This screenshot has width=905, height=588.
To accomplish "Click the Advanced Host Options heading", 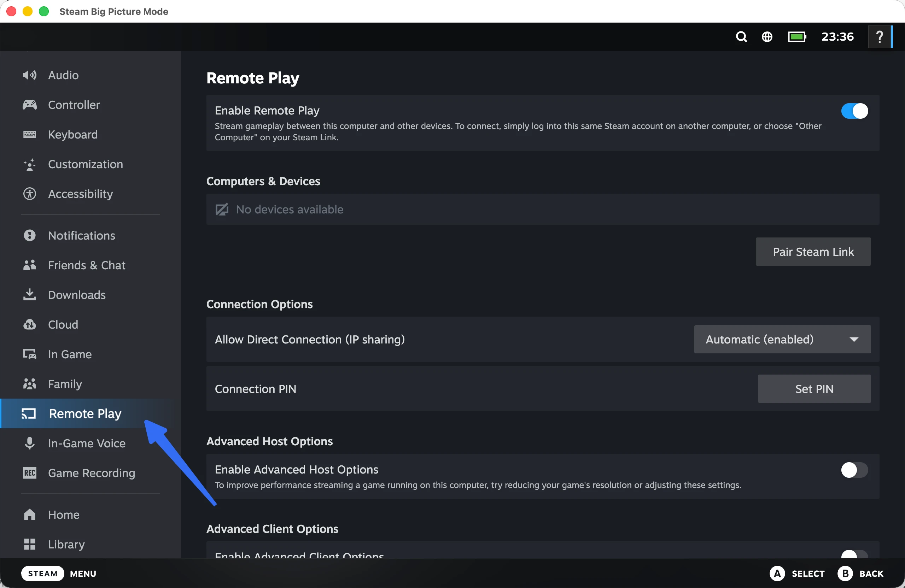I will 269,441.
